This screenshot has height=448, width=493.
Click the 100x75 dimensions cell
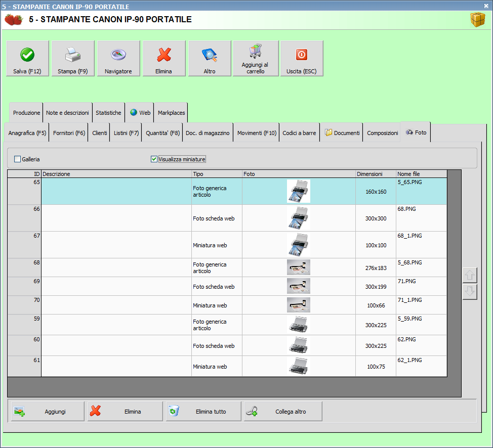376,366
